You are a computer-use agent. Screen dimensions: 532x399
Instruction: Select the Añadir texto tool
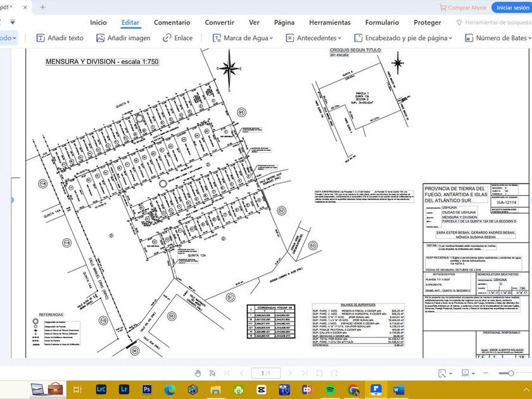click(x=60, y=38)
